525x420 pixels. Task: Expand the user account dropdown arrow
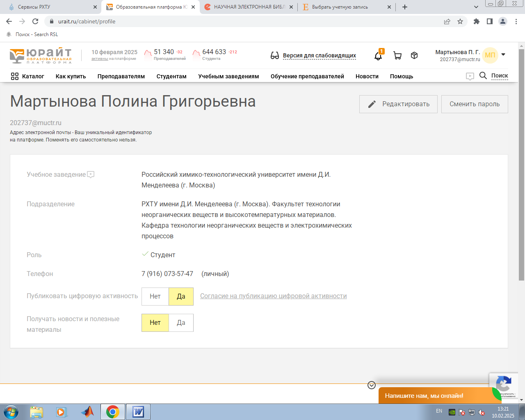(503, 55)
